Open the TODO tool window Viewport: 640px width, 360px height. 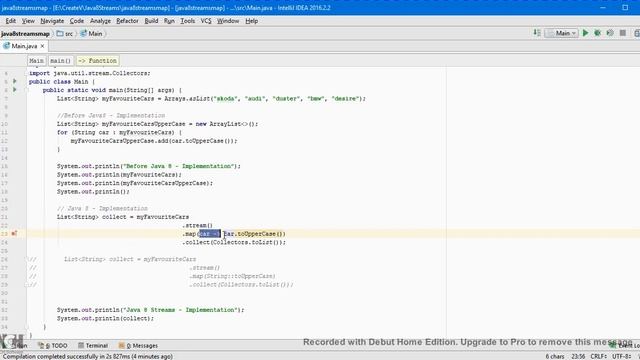tap(53, 345)
